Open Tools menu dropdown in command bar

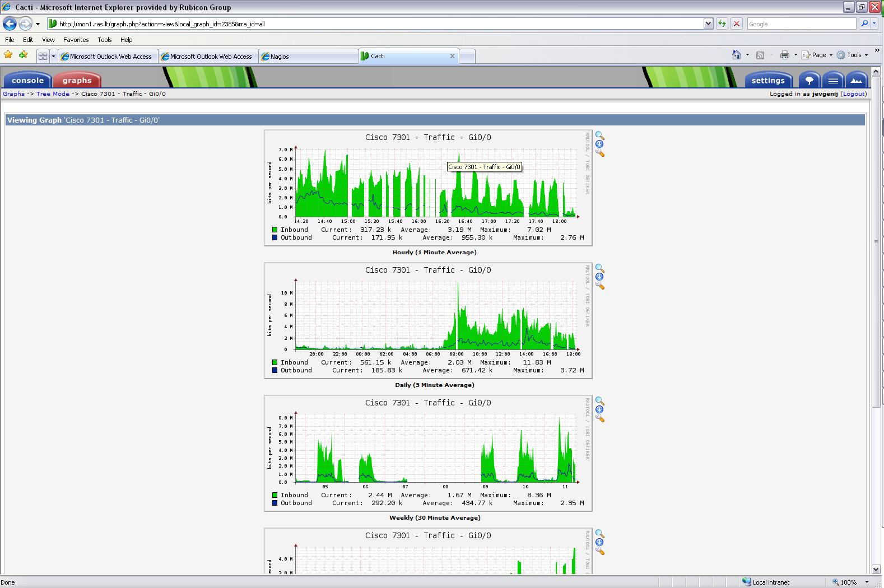tap(852, 55)
